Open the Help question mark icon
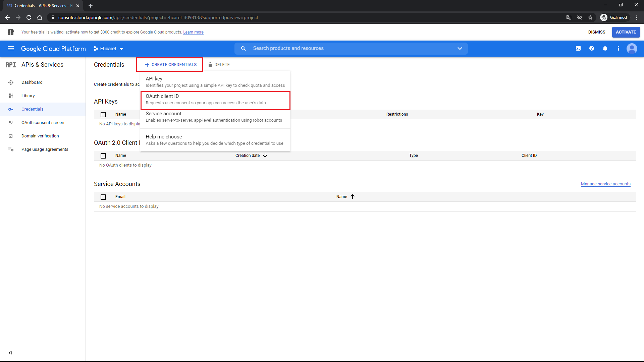 coord(592,49)
